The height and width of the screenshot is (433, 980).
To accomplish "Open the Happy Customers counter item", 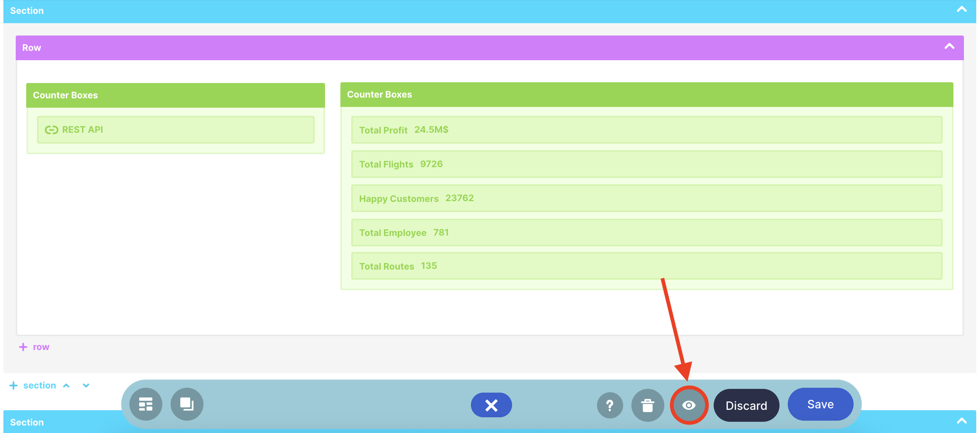I will pyautogui.click(x=646, y=199).
